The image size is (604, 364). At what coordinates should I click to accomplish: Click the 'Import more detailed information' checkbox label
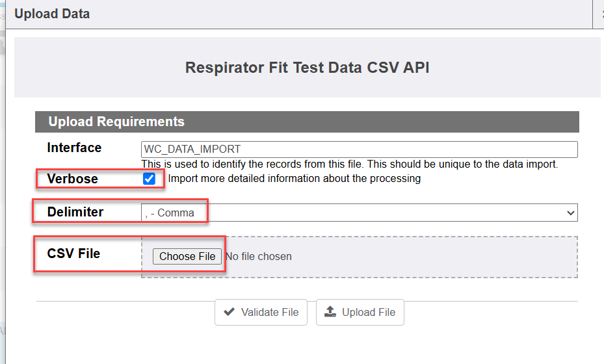(294, 178)
